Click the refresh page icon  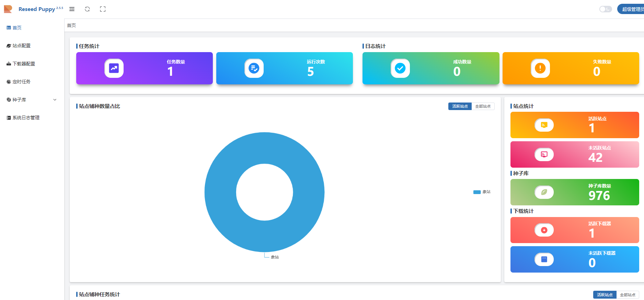(x=87, y=9)
